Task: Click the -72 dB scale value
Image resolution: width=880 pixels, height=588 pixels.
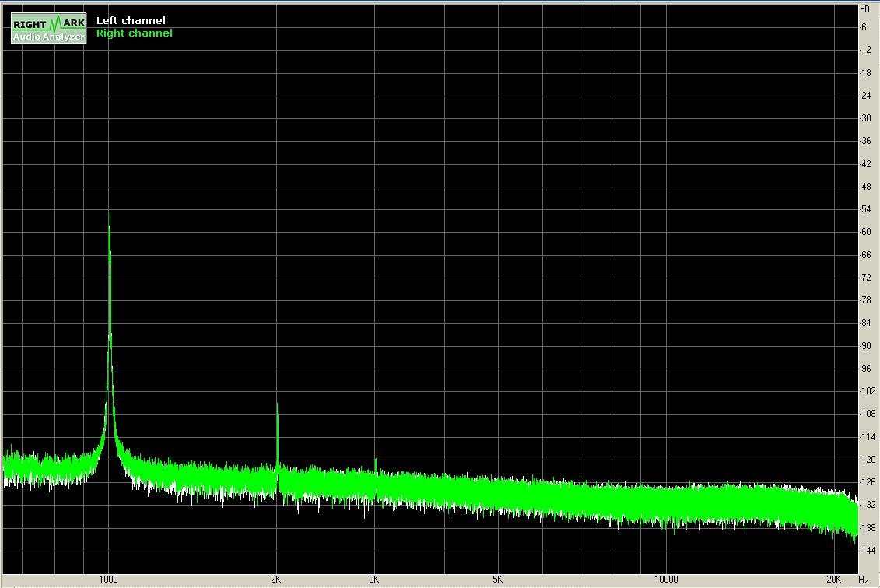Action: (x=865, y=278)
